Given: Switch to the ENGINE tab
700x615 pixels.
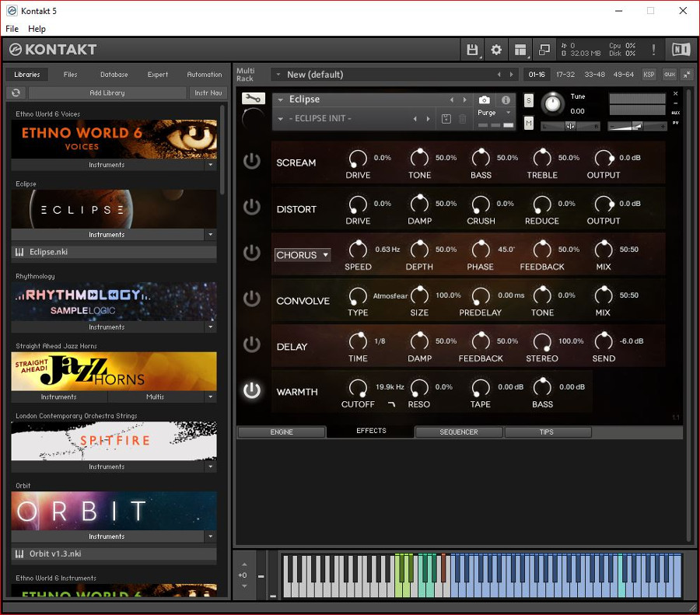Looking at the screenshot, I should 282,432.
